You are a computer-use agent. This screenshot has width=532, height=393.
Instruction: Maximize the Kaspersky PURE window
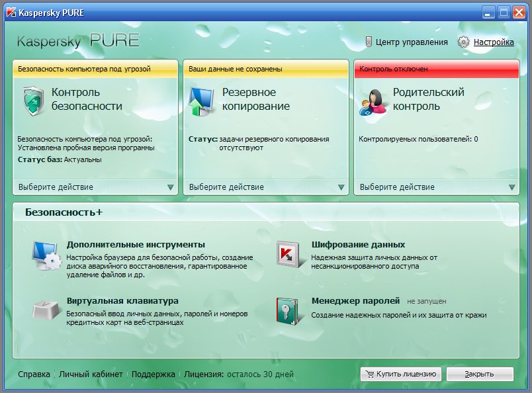coord(504,13)
